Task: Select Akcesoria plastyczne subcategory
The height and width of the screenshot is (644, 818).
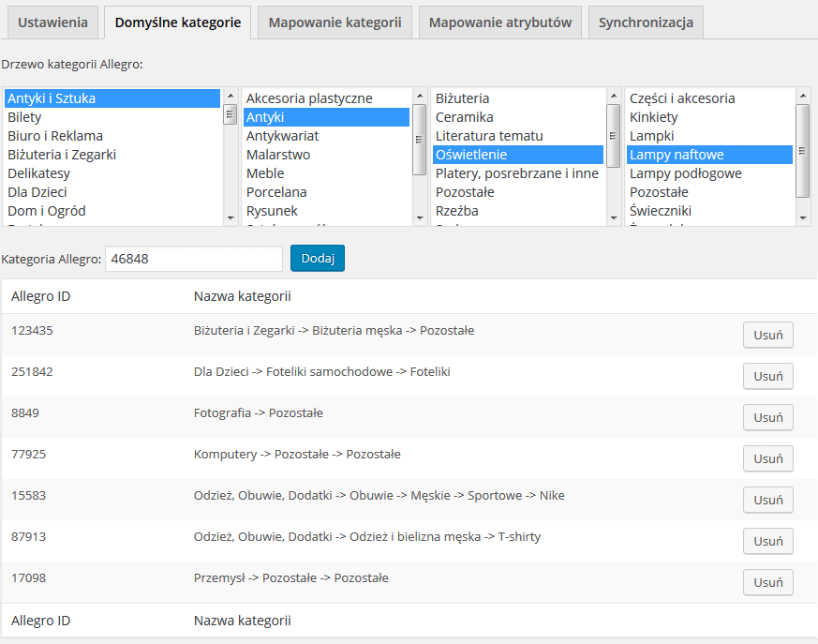Action: (327, 98)
